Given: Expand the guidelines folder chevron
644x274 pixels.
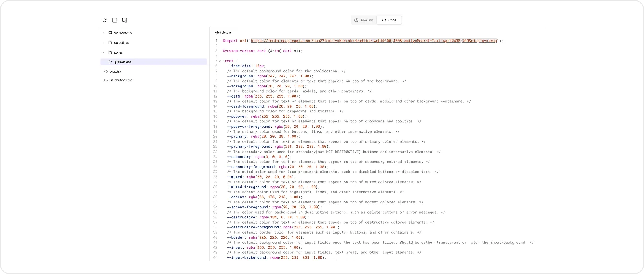Looking at the screenshot, I should click(x=104, y=42).
